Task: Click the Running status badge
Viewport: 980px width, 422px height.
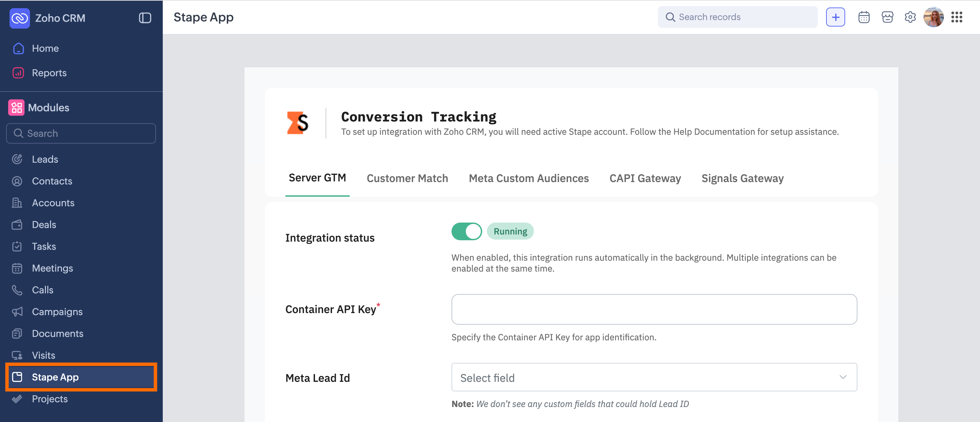Action: pyautogui.click(x=510, y=231)
